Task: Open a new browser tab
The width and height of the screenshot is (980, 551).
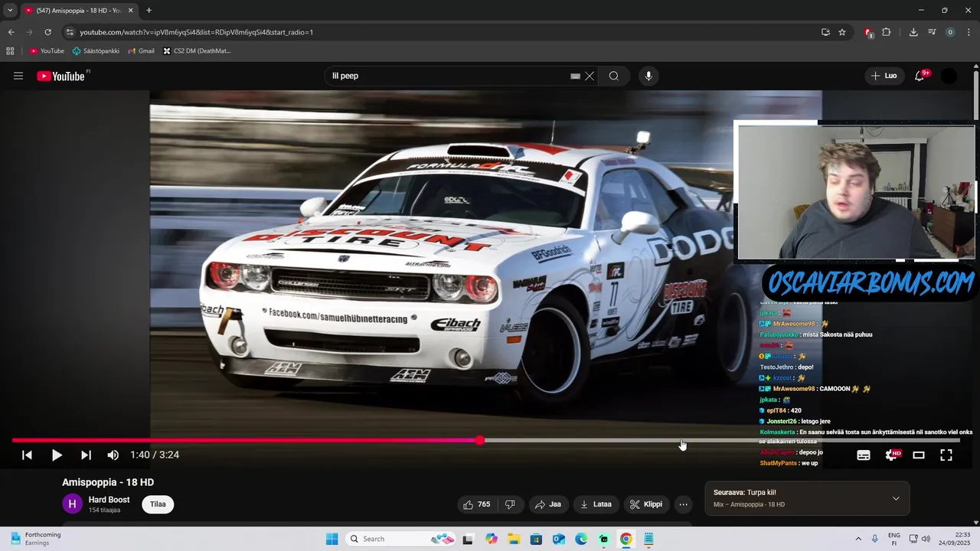Action: tap(149, 11)
